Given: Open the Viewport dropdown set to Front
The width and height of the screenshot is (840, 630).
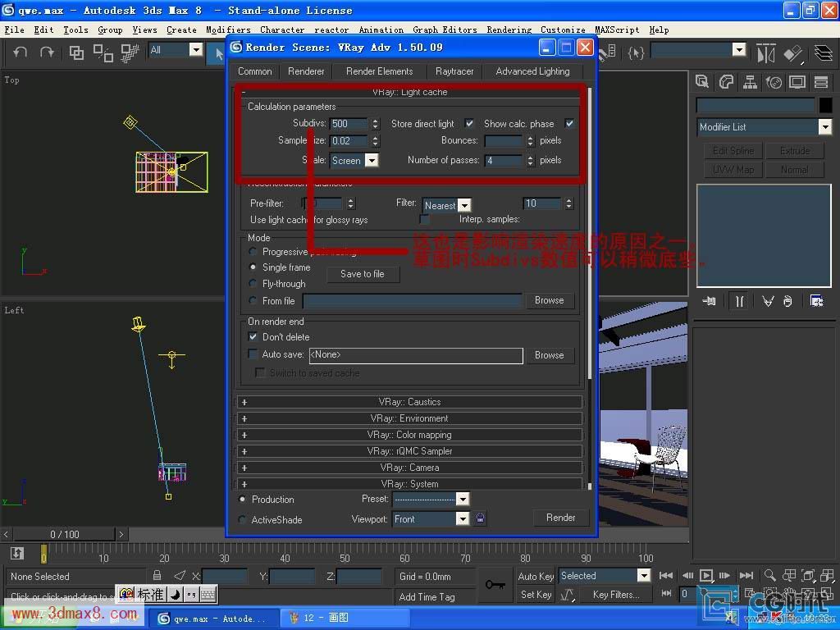Looking at the screenshot, I should point(431,518).
